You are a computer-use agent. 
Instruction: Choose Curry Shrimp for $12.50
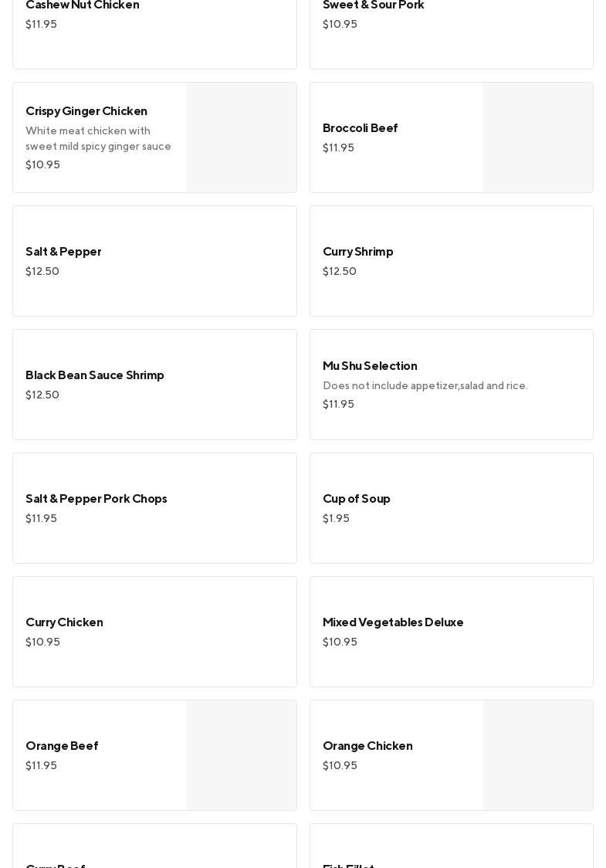[451, 261]
